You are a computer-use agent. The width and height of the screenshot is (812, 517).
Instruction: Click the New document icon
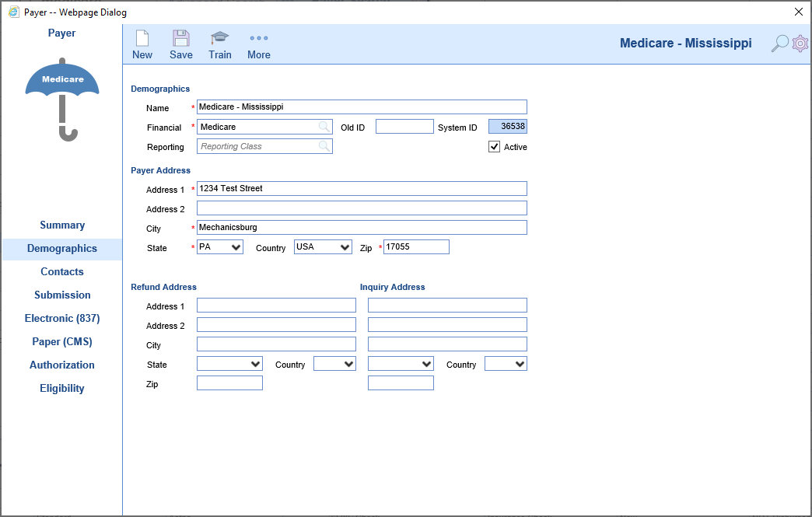tap(142, 38)
